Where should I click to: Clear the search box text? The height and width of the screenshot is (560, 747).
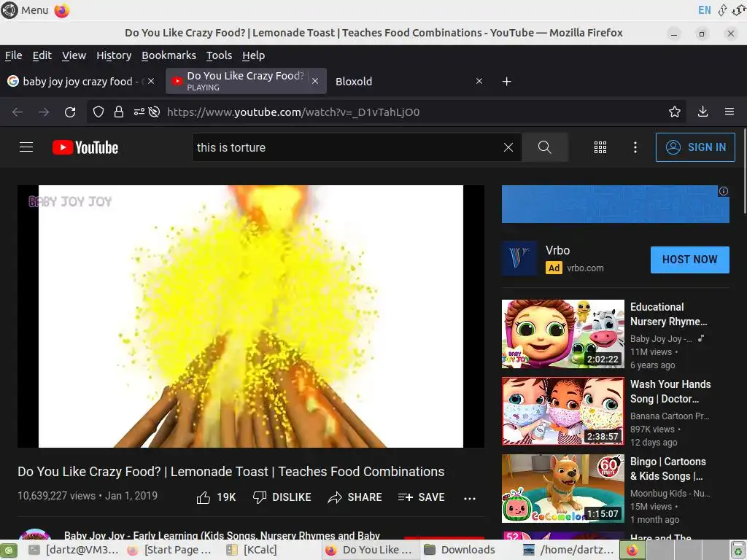click(x=508, y=147)
